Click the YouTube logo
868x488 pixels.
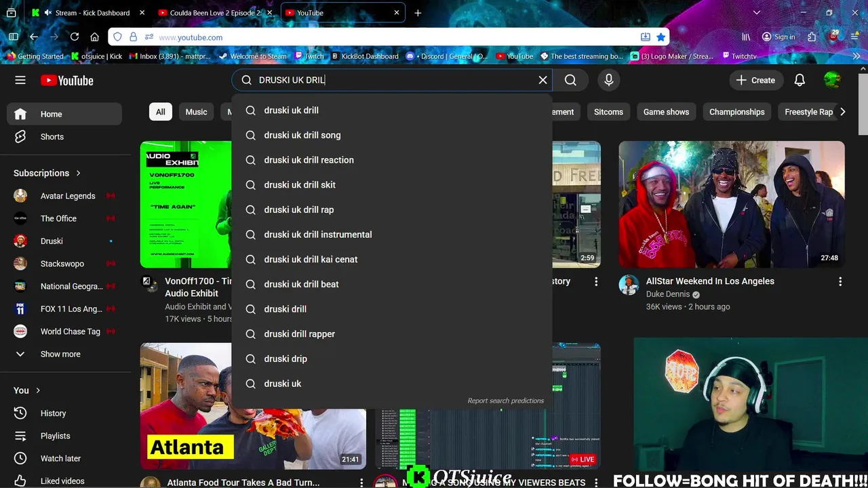pyautogui.click(x=67, y=81)
